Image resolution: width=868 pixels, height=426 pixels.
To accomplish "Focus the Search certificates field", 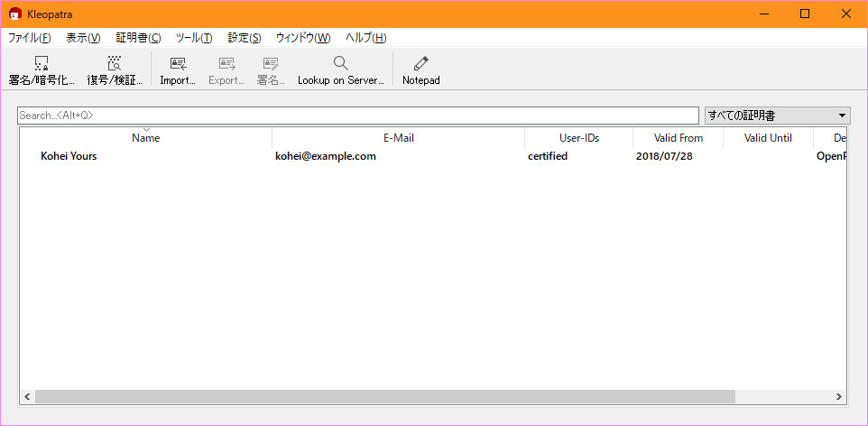I will pyautogui.click(x=357, y=116).
